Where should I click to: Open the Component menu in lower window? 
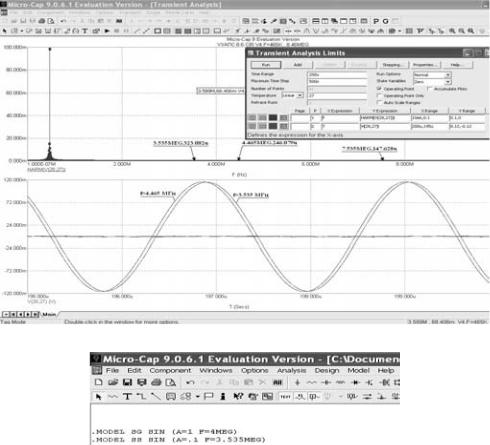pyautogui.click(x=170, y=370)
